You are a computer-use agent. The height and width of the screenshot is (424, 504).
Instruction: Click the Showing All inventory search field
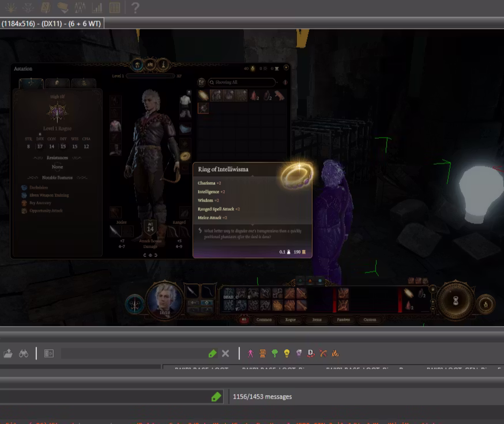242,82
